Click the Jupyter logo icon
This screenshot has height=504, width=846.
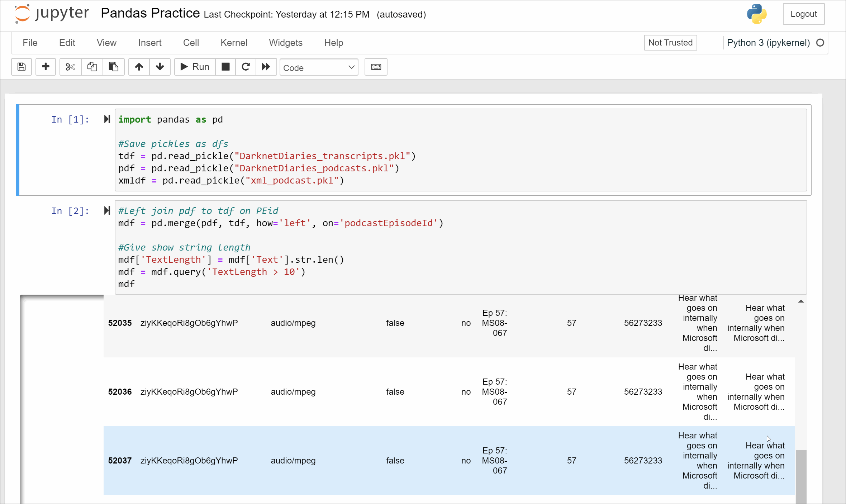coord(20,14)
